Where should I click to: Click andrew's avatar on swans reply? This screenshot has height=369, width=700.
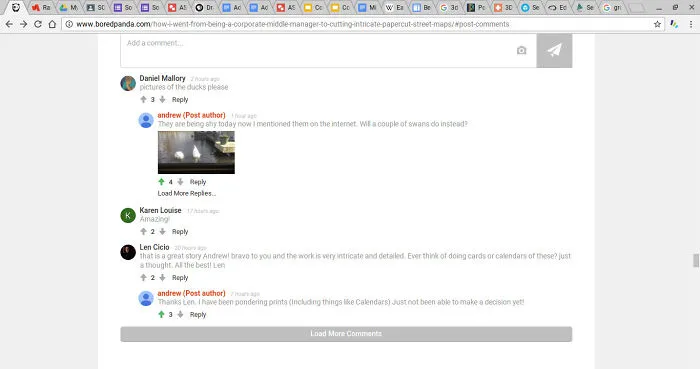146,120
